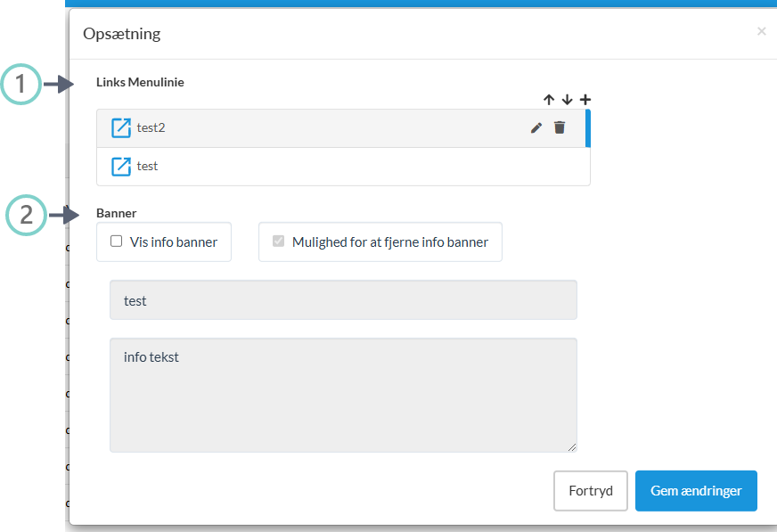Save with the Gem ændringer button
This screenshot has height=532, width=777.
coord(696,491)
